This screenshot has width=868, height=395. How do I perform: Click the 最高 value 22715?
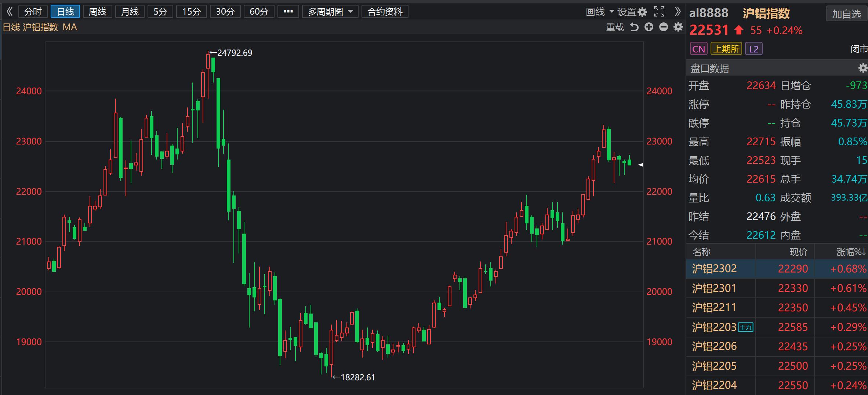tap(761, 142)
